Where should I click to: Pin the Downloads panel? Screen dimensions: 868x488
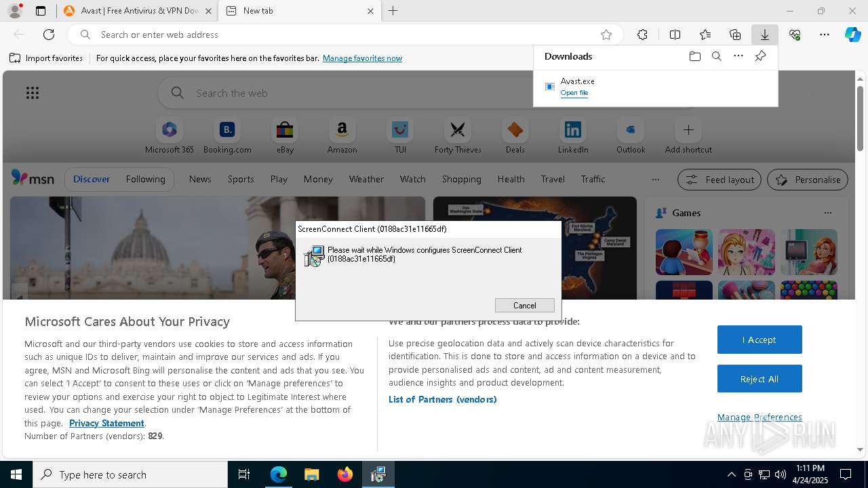tap(760, 56)
